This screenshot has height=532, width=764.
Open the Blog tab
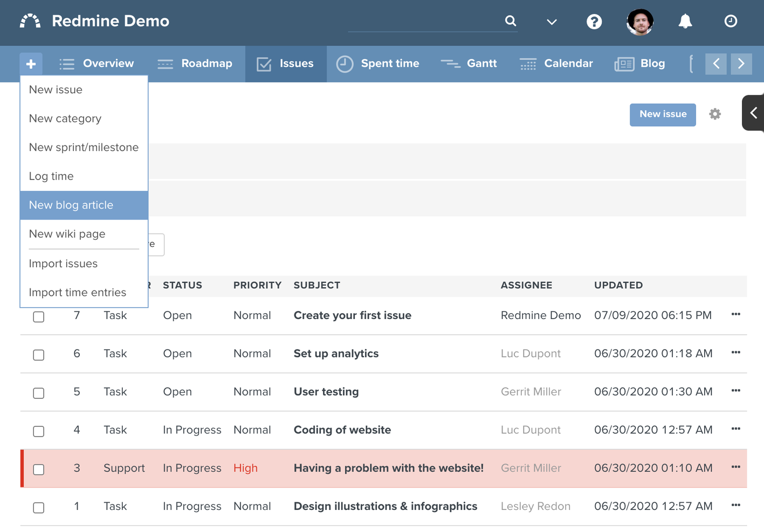pos(639,64)
